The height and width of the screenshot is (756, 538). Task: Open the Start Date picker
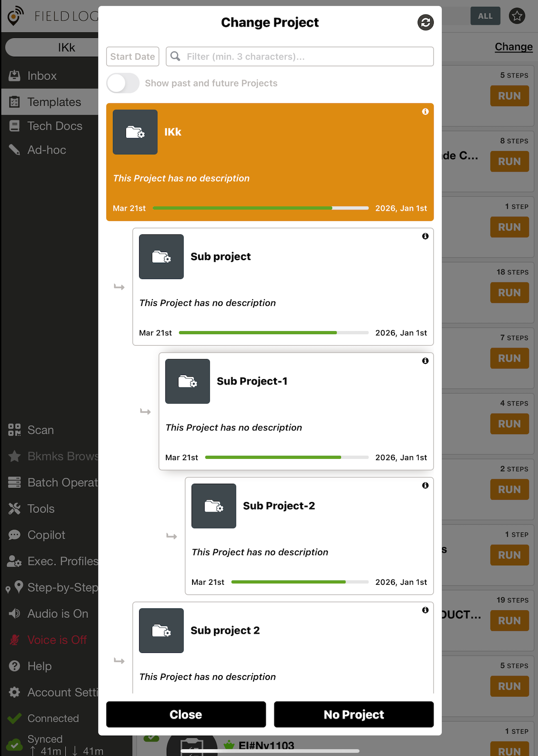(133, 56)
